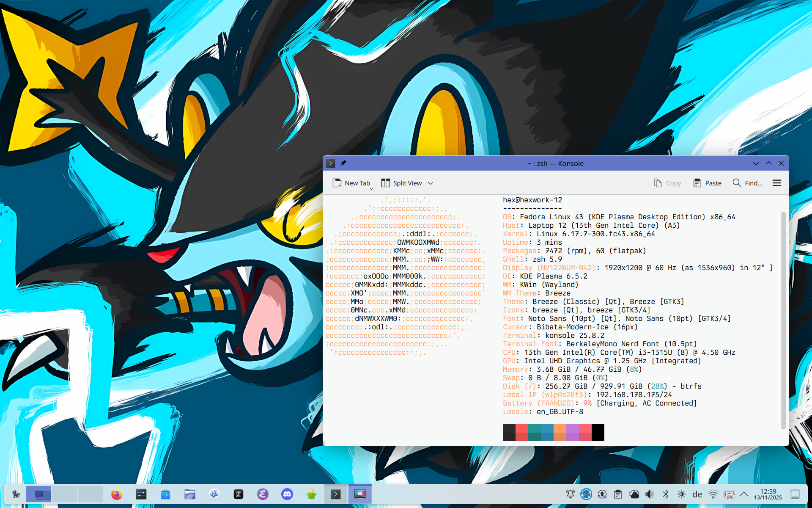This screenshot has height=508, width=812.
Task: Expand the hidden system tray icons
Action: [744, 494]
